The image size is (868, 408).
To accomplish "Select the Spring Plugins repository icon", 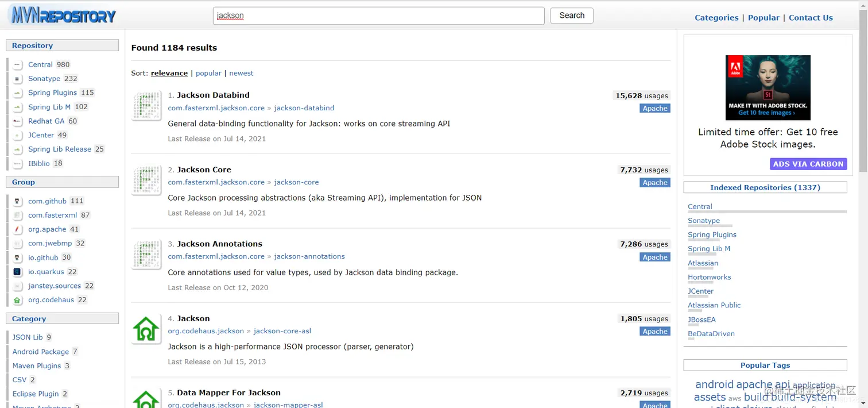I will coord(18,93).
